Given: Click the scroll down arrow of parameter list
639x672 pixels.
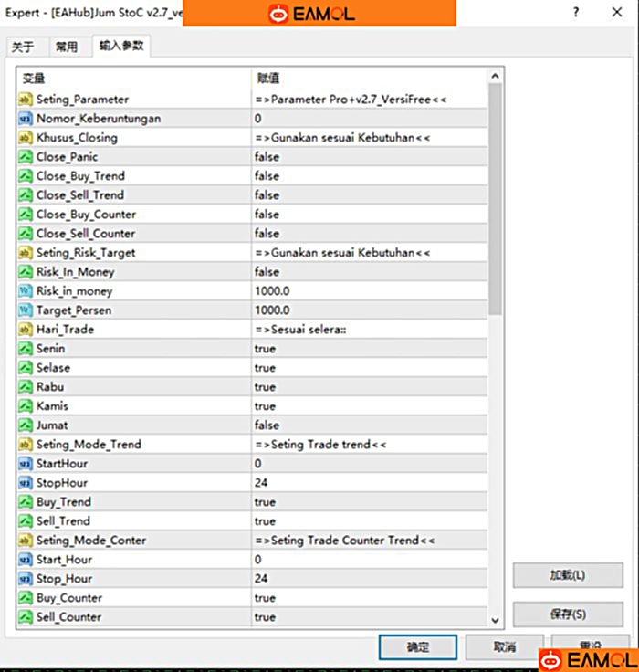Looking at the screenshot, I should [x=495, y=620].
